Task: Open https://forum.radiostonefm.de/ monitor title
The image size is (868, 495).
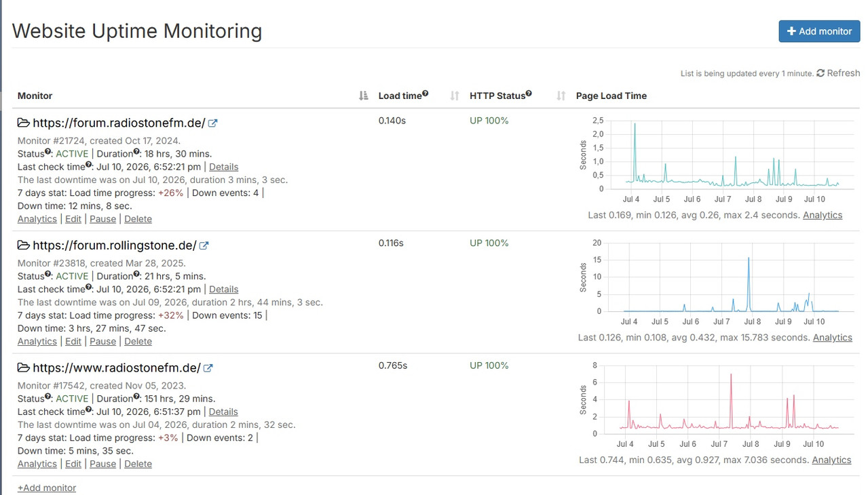Action: coord(119,123)
